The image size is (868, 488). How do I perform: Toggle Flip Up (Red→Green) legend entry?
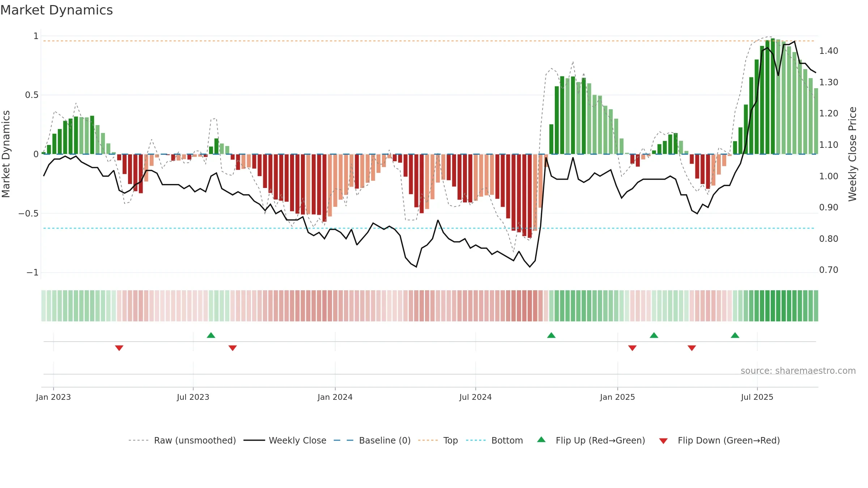[x=591, y=440]
